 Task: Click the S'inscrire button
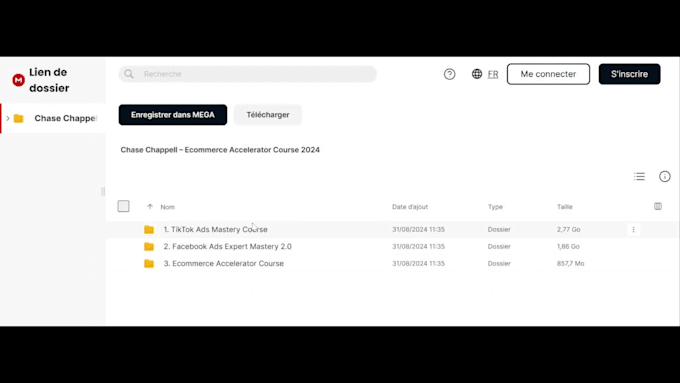[629, 74]
